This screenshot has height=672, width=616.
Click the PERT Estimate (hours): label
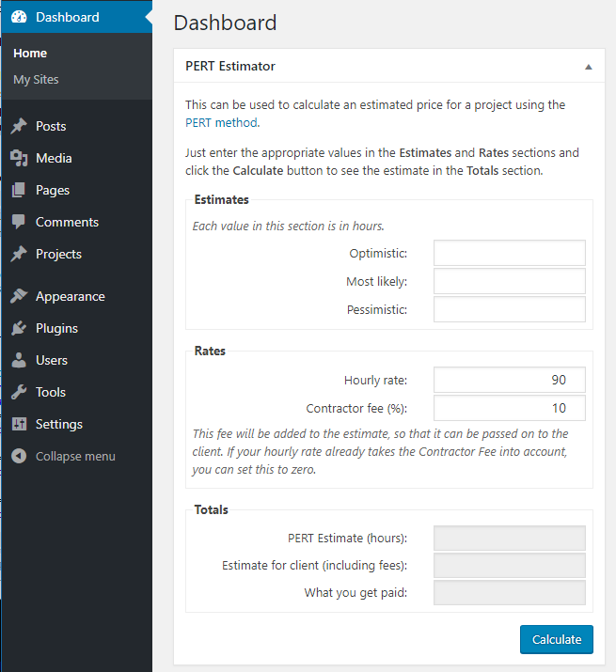point(347,539)
